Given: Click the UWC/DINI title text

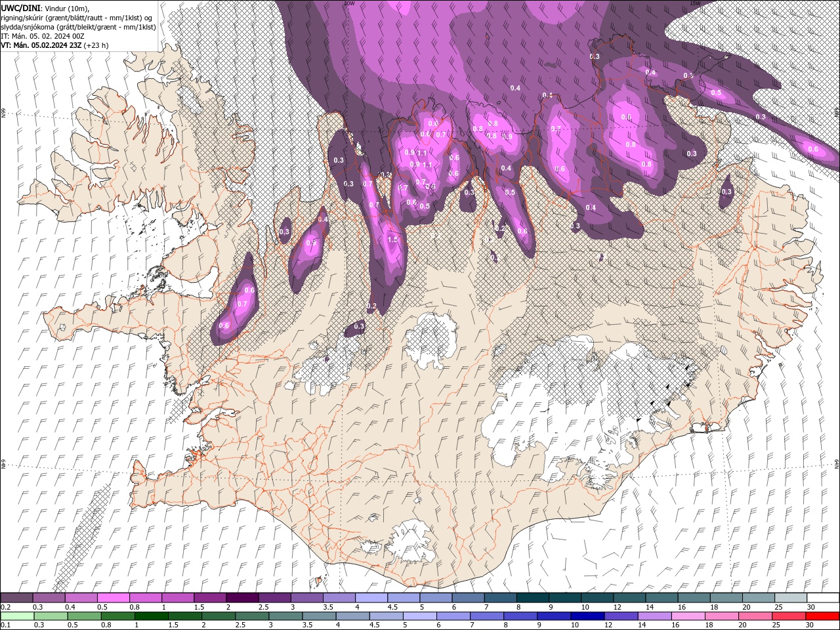Looking at the screenshot, I should click(x=22, y=8).
